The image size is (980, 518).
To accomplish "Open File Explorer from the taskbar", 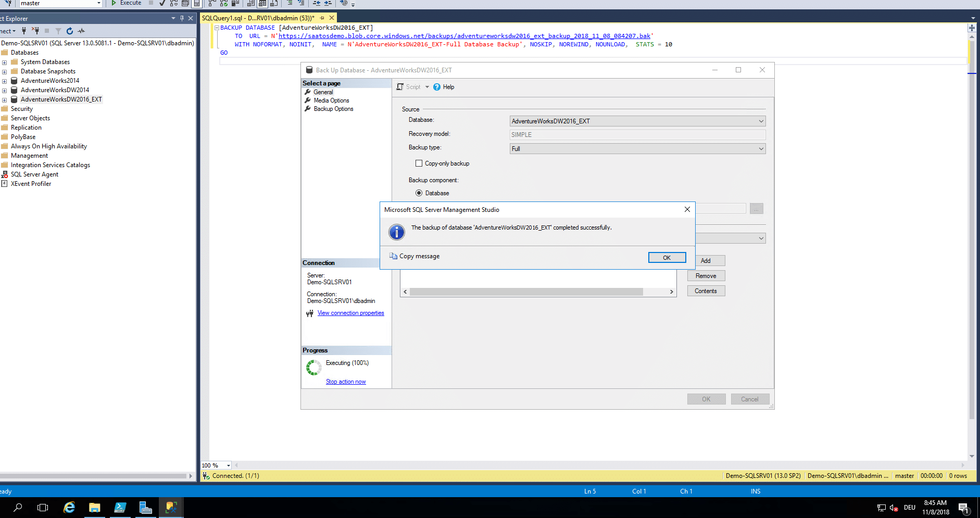I will coord(94,508).
